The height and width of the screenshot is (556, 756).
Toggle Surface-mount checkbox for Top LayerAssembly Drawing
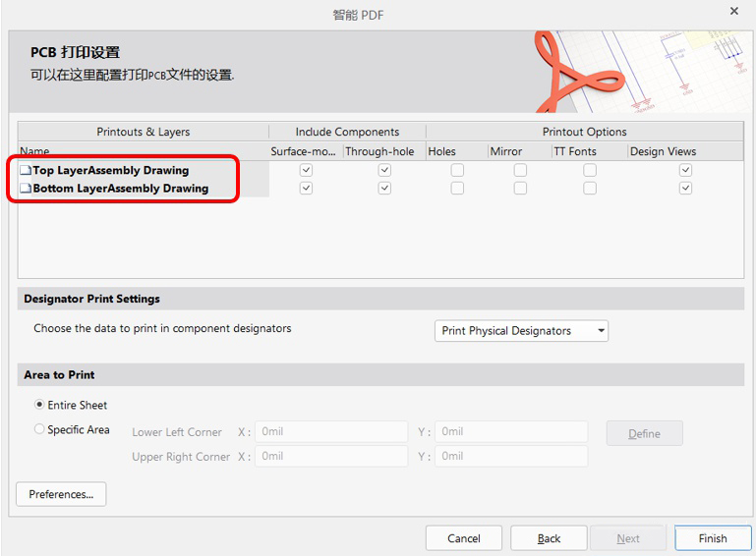tap(306, 170)
